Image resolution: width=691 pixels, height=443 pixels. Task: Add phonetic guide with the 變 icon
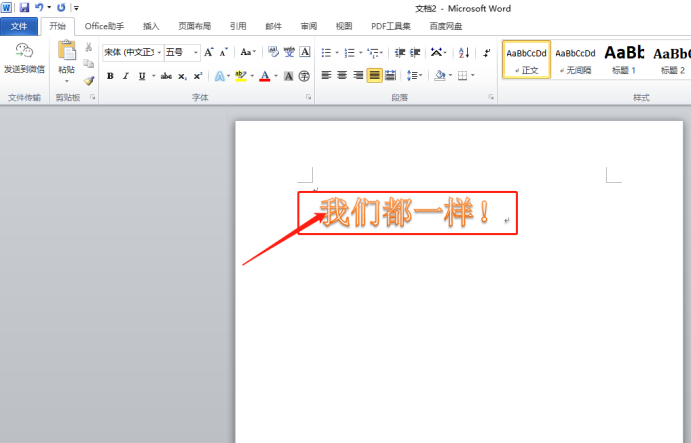(289, 52)
